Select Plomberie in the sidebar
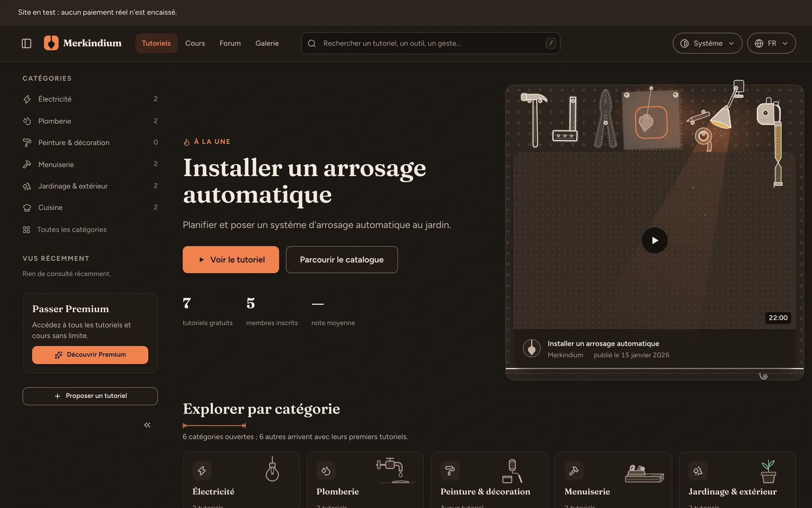The width and height of the screenshot is (812, 508). 90,121
